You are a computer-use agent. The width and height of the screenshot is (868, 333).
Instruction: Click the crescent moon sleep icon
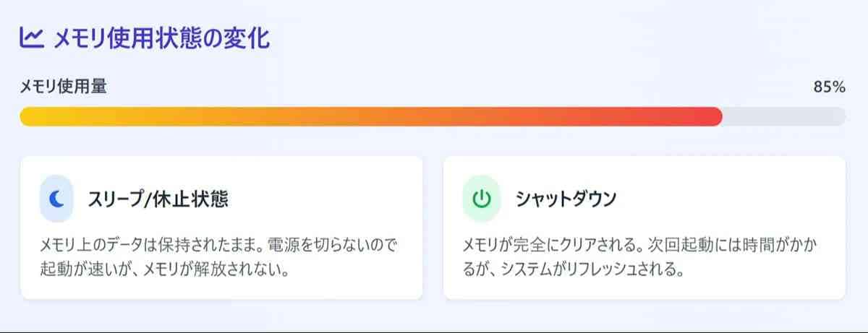tap(56, 199)
